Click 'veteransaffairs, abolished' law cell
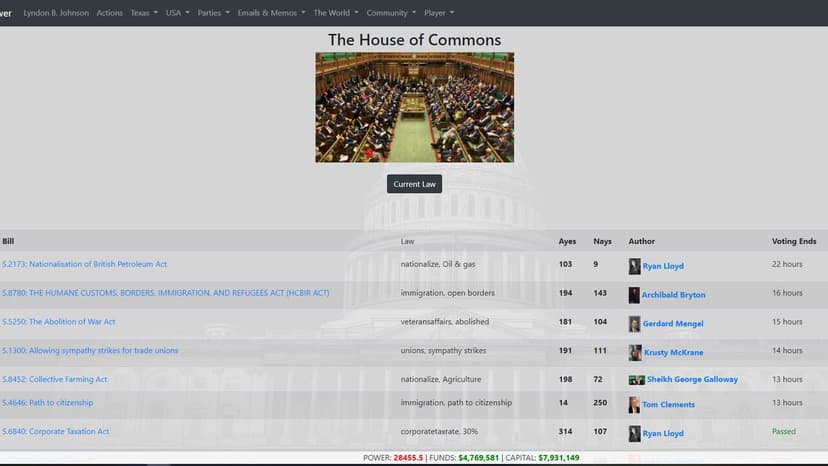 click(x=445, y=322)
